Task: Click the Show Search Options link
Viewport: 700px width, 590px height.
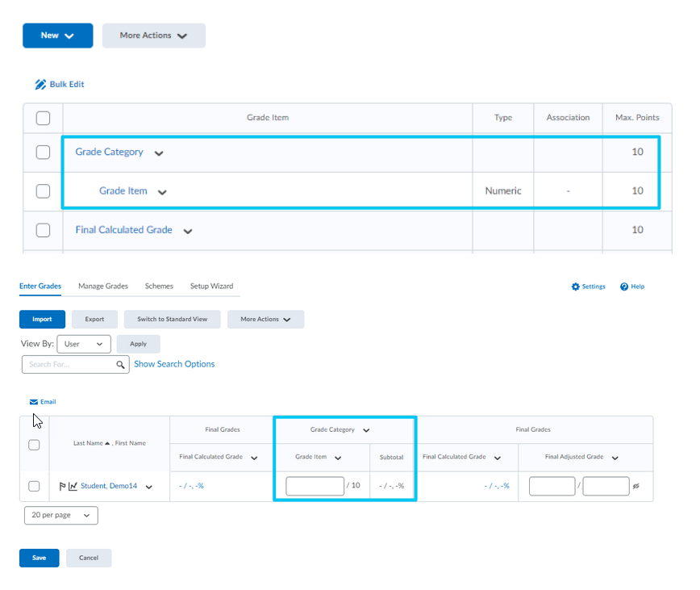Action: point(174,364)
